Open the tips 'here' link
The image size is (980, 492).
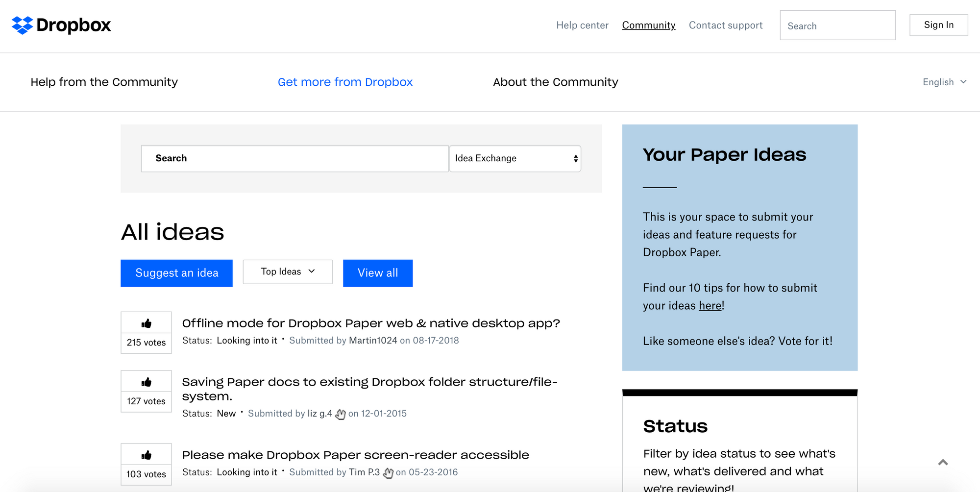[x=710, y=306]
